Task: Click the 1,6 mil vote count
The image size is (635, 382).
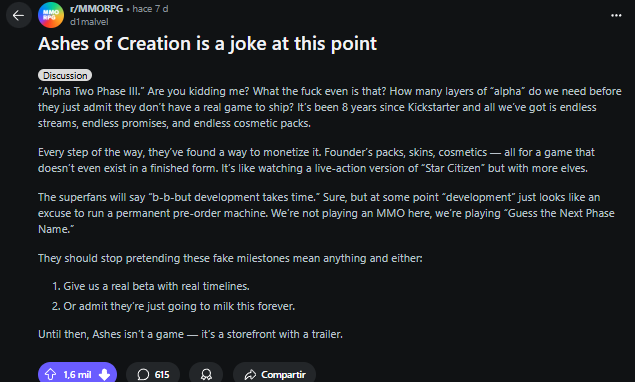Action: tap(77, 375)
